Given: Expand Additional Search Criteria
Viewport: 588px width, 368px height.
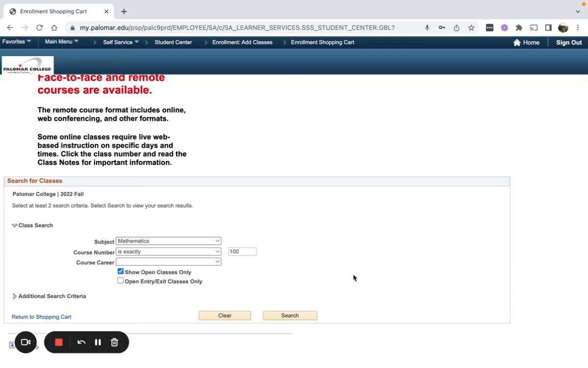Looking at the screenshot, I should point(15,296).
